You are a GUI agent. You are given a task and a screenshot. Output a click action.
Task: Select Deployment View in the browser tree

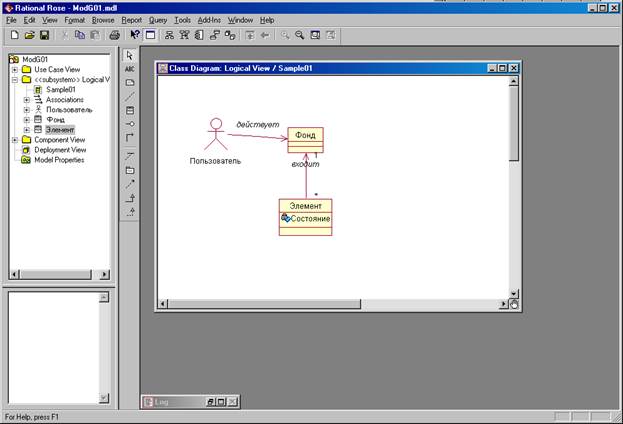pos(60,150)
